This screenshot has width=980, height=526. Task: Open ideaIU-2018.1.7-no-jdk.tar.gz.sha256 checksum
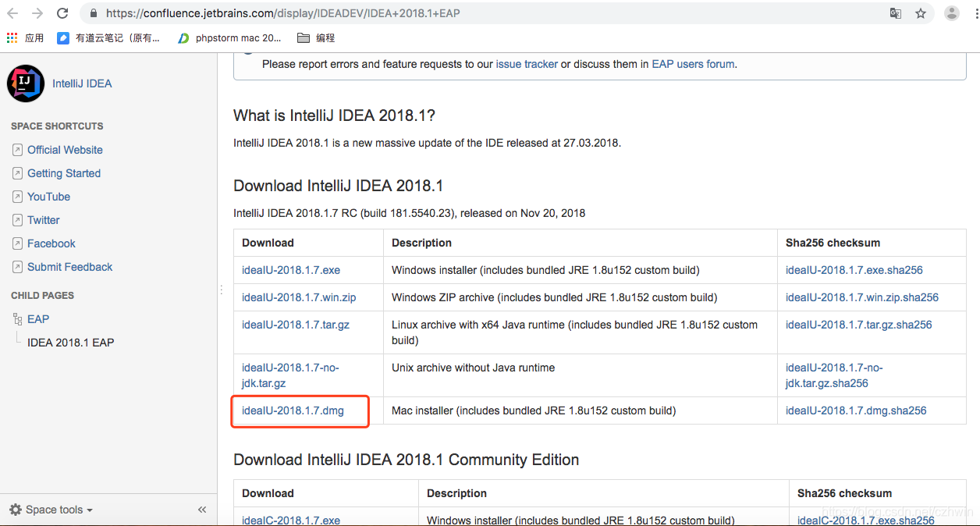click(834, 375)
